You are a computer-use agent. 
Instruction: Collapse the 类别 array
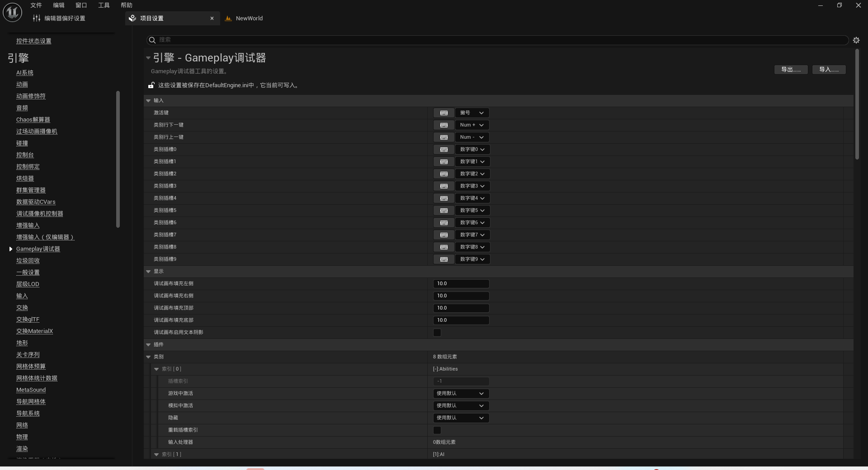(x=148, y=357)
